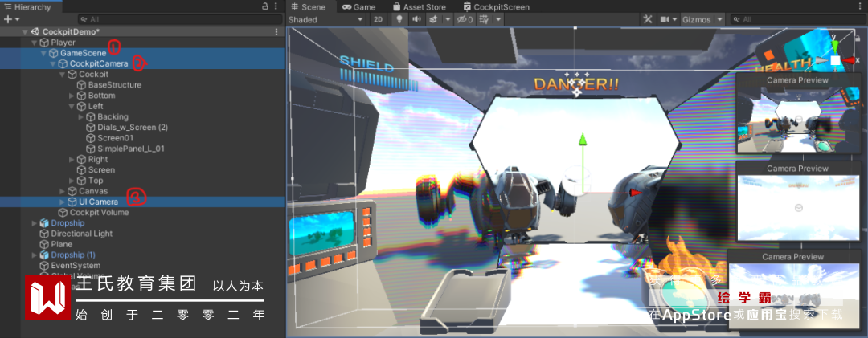This screenshot has height=338, width=868.
Task: Click the Cockpit object cube icon
Action: 72,75
